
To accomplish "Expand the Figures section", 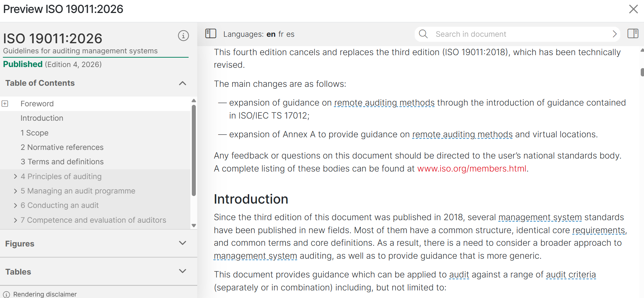I will [x=182, y=243].
